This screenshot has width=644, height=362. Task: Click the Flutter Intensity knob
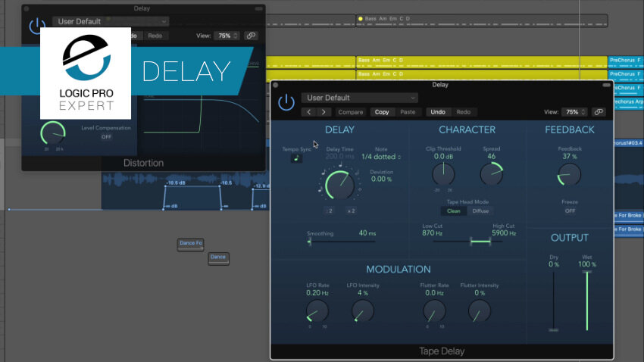point(480,311)
